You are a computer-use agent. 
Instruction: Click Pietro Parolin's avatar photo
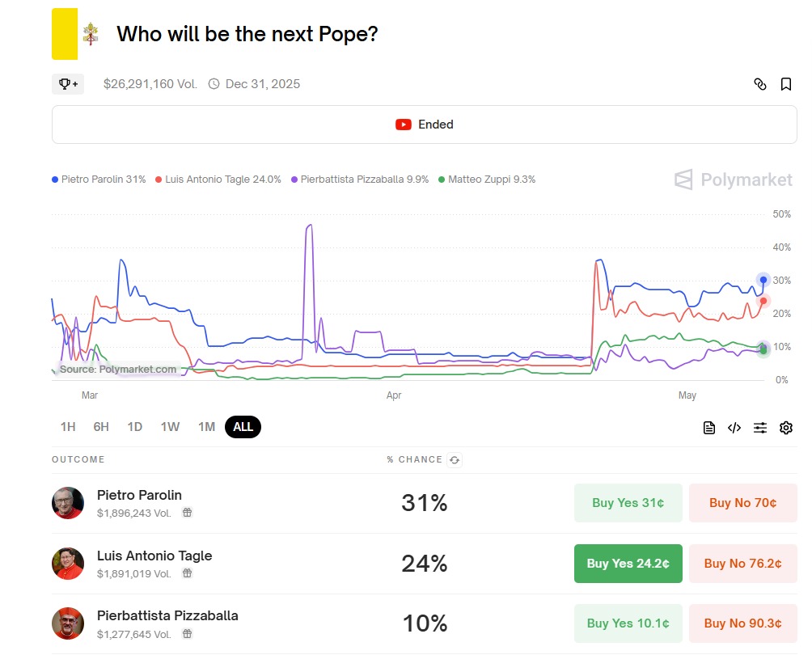(x=68, y=503)
